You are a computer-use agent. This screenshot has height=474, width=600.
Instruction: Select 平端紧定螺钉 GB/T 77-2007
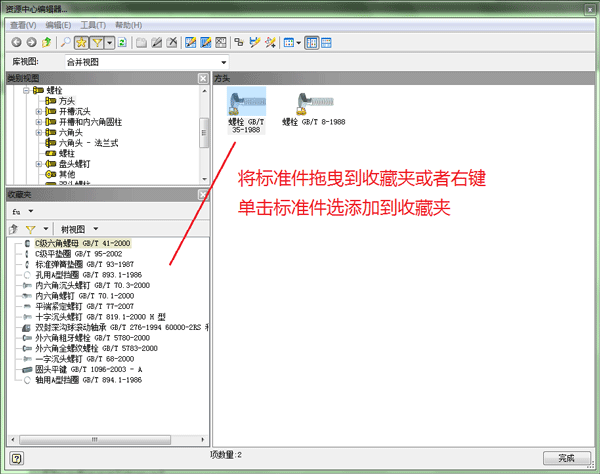85,306
